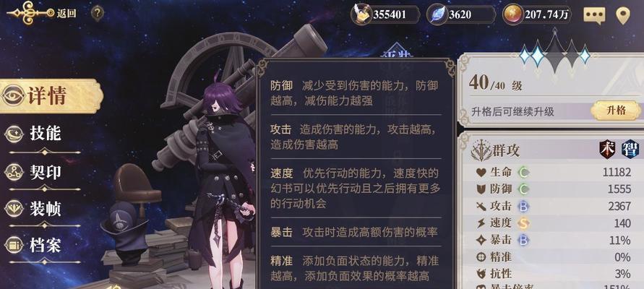644x289 pixels.
Task: Select the 详情 details tab
Action: [51, 96]
